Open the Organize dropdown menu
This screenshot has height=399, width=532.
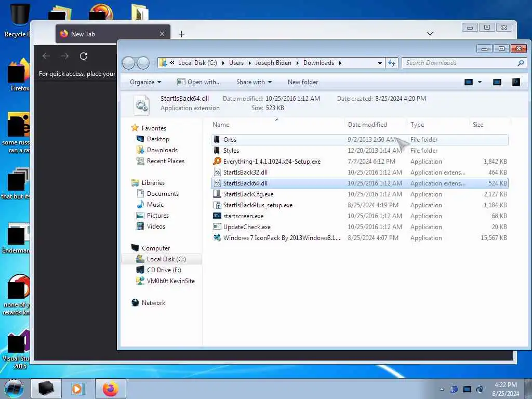pos(145,82)
